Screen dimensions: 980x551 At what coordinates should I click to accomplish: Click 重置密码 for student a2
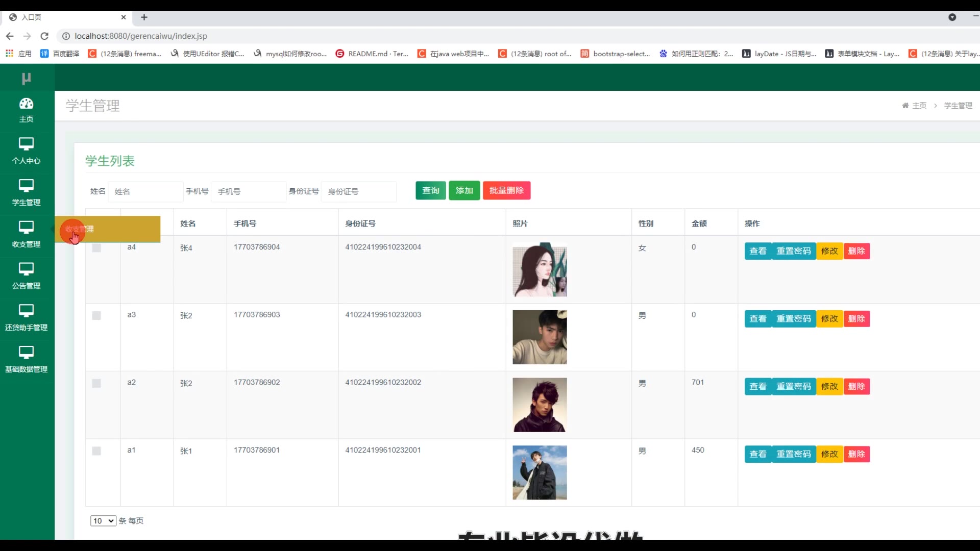point(793,387)
